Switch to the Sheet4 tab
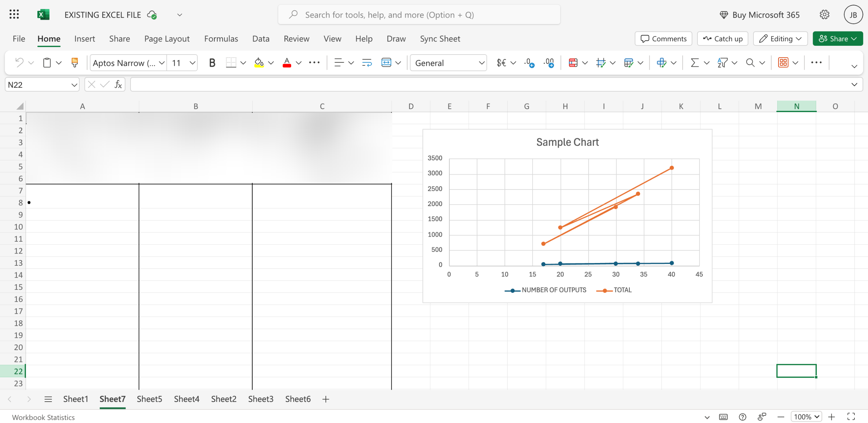 (x=186, y=399)
